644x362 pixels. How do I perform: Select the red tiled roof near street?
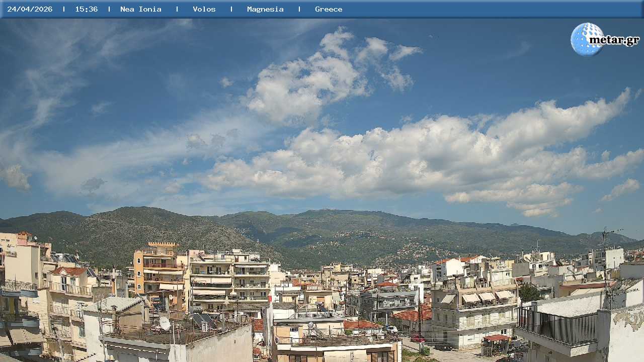(413, 315)
